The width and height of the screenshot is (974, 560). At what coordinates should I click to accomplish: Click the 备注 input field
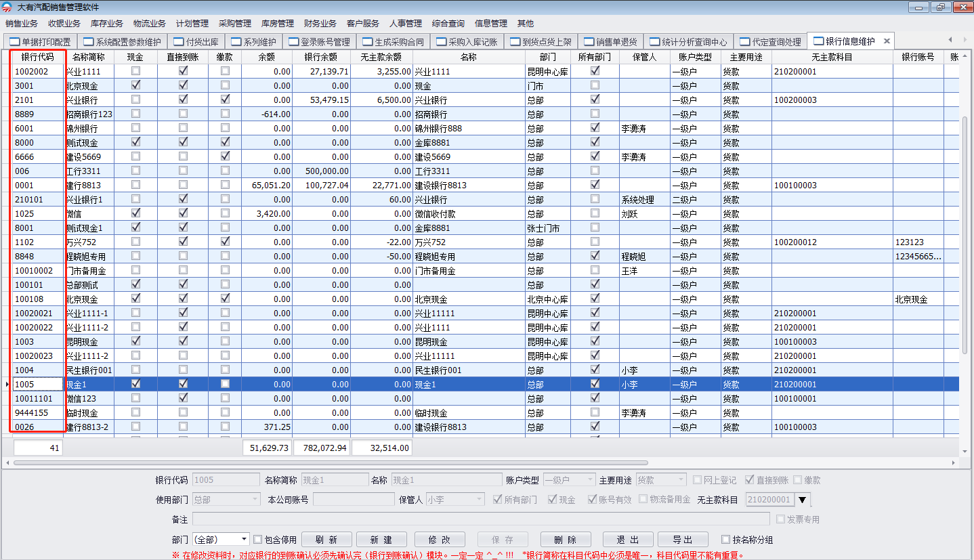point(481,519)
